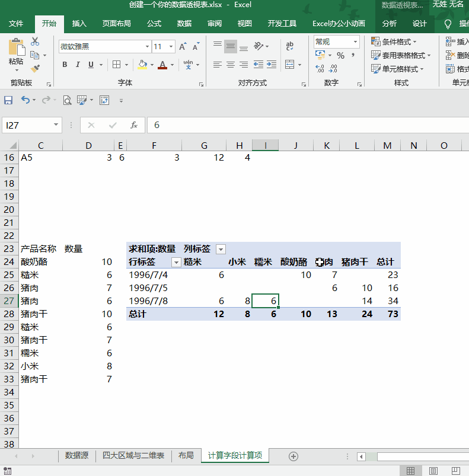Open 单元格样式 dropdown

point(397,69)
